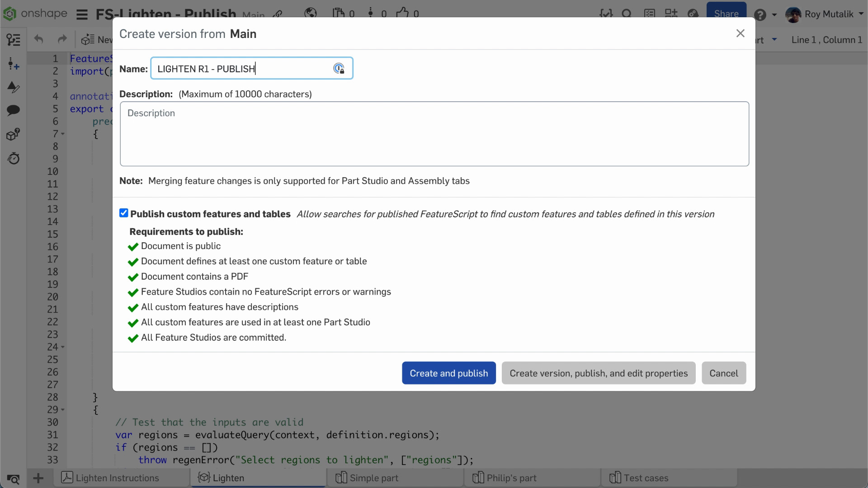This screenshot has width=868, height=488.
Task: Uncheck Publish custom features and tables
Action: 124,213
